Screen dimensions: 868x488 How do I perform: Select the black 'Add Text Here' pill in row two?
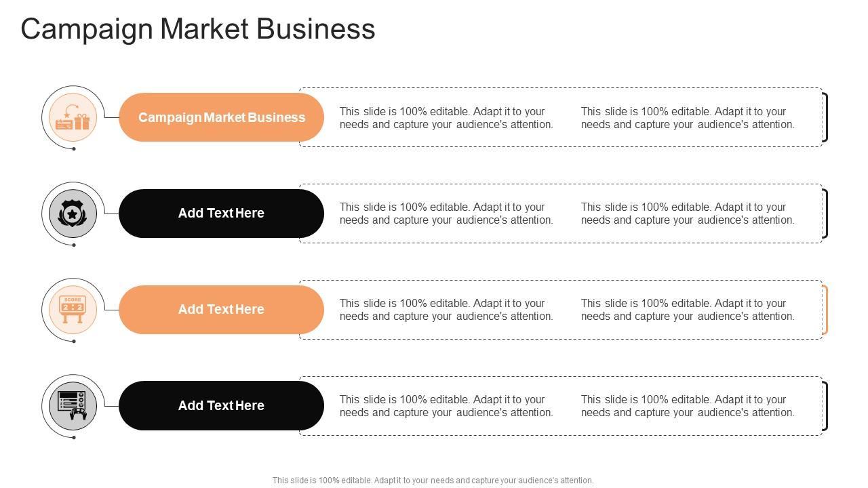pyautogui.click(x=221, y=213)
